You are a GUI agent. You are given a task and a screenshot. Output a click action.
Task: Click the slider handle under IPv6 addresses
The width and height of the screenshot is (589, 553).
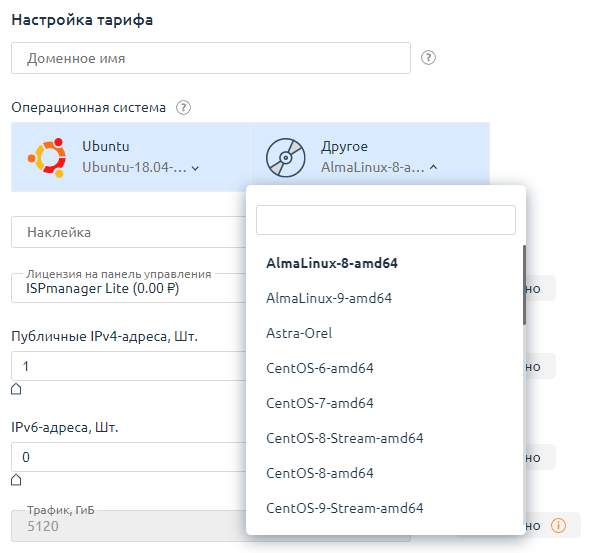(x=16, y=480)
